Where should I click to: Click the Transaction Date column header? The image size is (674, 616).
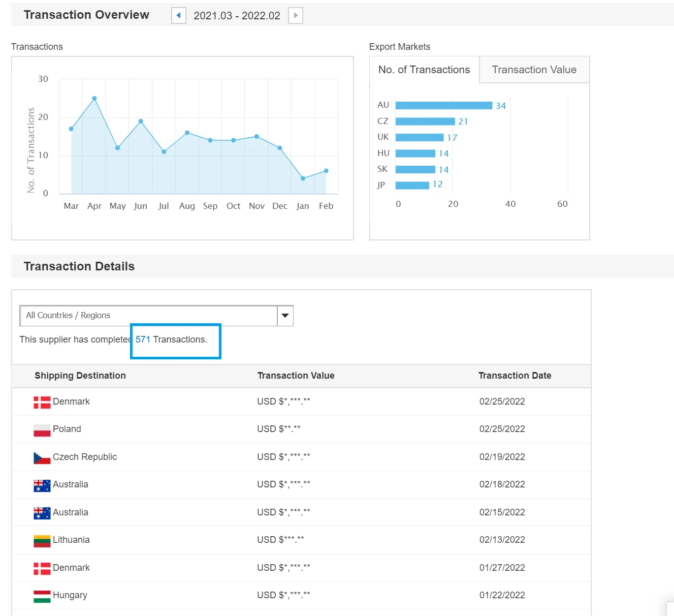tap(515, 376)
